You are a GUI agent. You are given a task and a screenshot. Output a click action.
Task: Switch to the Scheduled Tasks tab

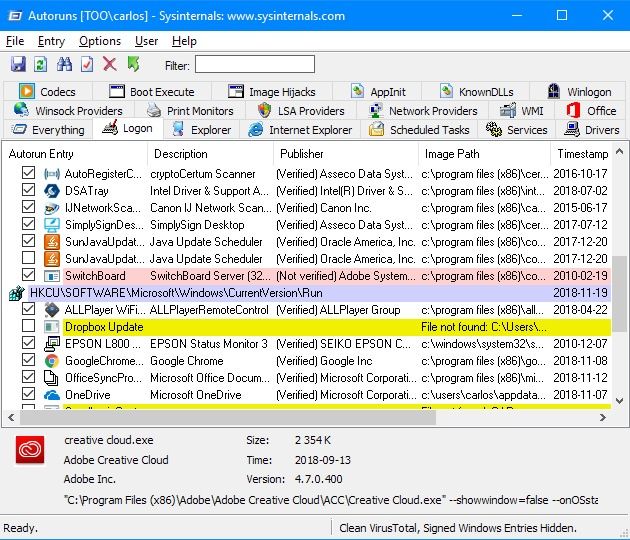click(419, 130)
